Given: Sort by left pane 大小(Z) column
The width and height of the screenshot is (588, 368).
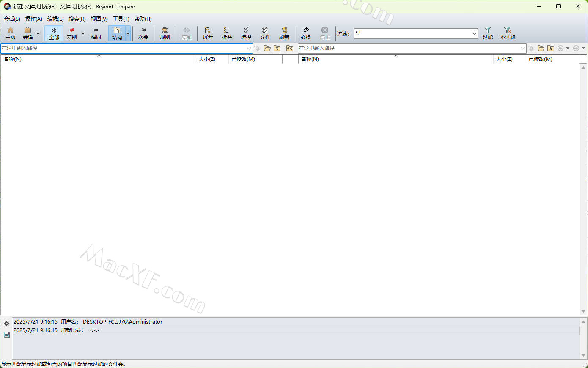Looking at the screenshot, I should (212, 59).
